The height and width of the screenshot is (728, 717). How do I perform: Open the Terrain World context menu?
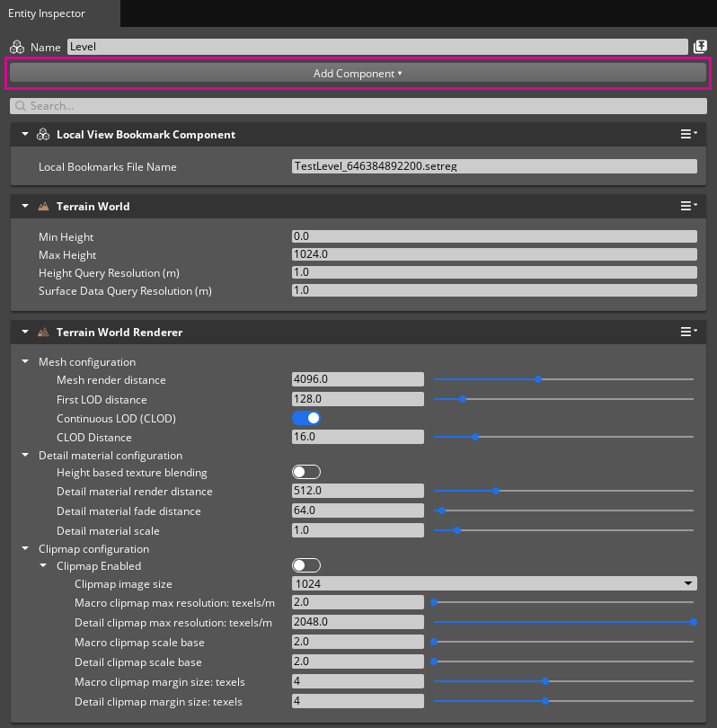pos(686,205)
